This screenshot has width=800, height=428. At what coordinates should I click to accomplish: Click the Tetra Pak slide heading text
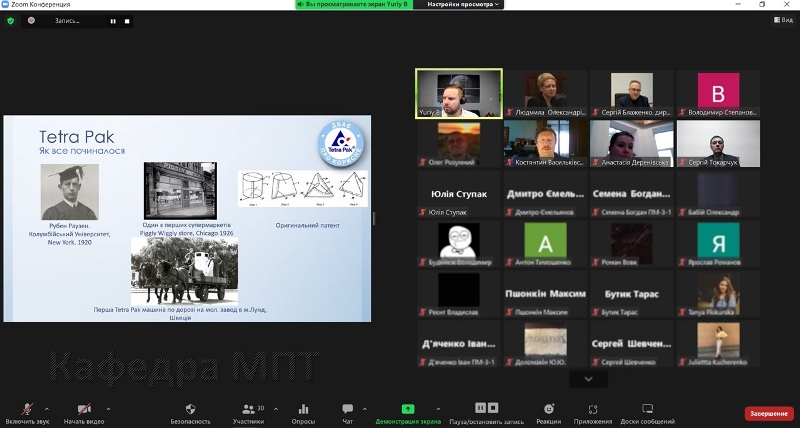[x=77, y=137]
